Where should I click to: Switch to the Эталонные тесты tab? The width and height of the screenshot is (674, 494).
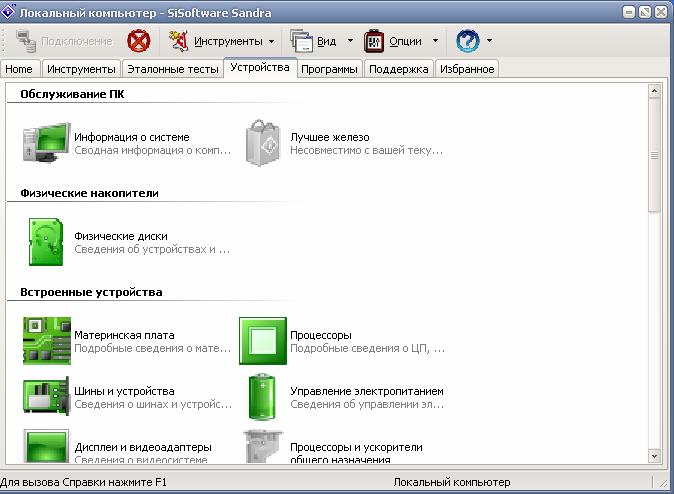(173, 69)
